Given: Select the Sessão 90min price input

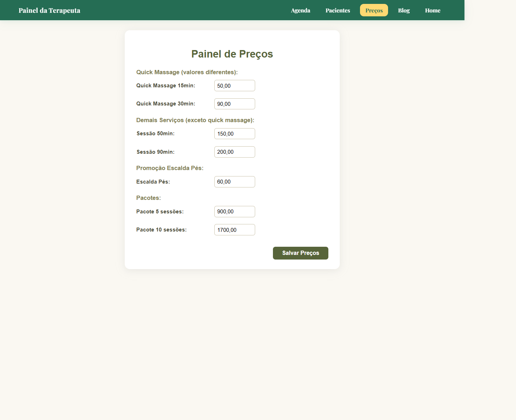Looking at the screenshot, I should pyautogui.click(x=235, y=152).
